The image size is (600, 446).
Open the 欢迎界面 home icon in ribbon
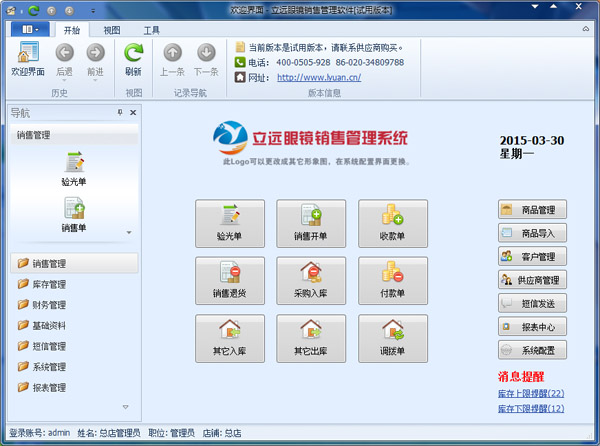coord(28,59)
